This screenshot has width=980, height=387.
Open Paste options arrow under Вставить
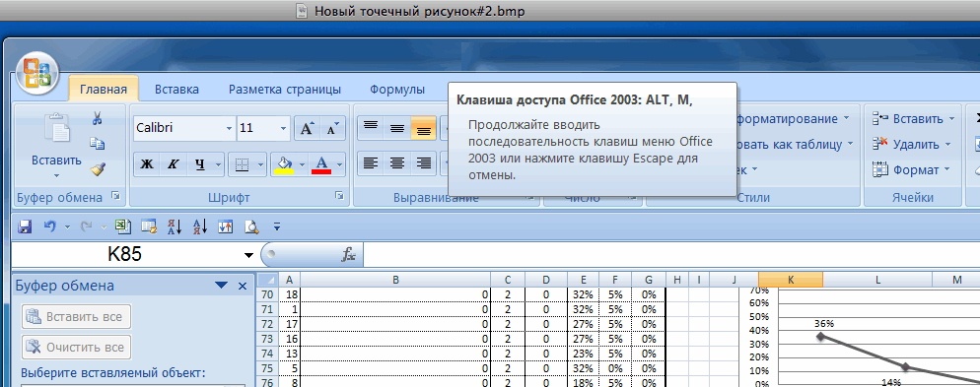(56, 176)
